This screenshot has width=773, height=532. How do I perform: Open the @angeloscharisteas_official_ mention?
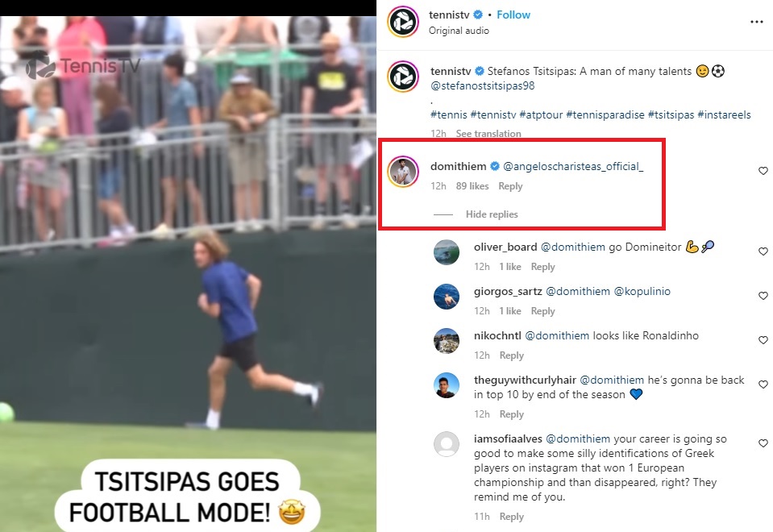(573, 167)
